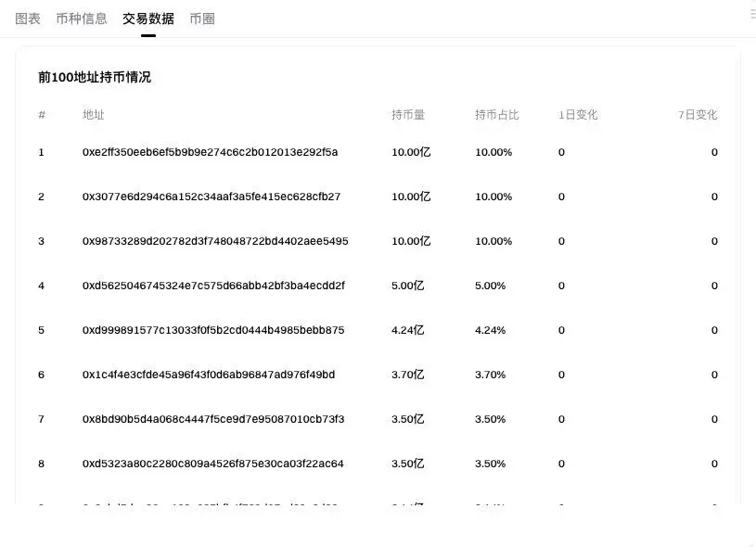Switch to the 图表 tab
The image size is (756, 547).
click(x=28, y=19)
